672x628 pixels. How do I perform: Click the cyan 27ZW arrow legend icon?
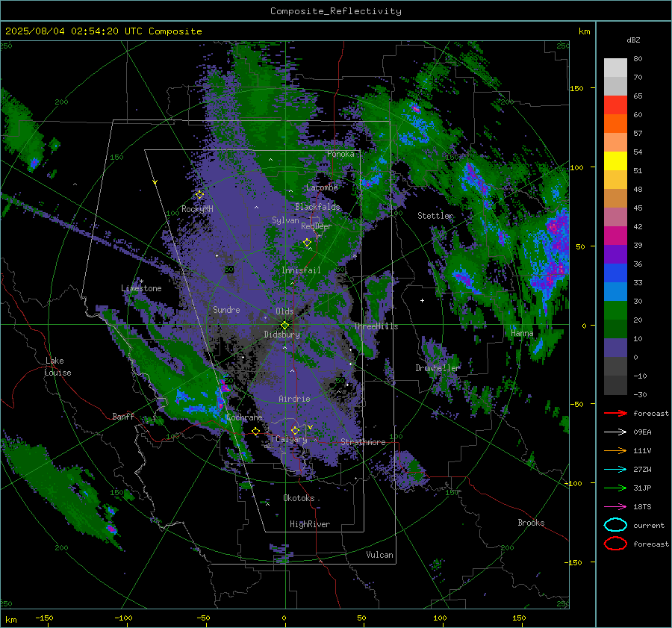(615, 470)
